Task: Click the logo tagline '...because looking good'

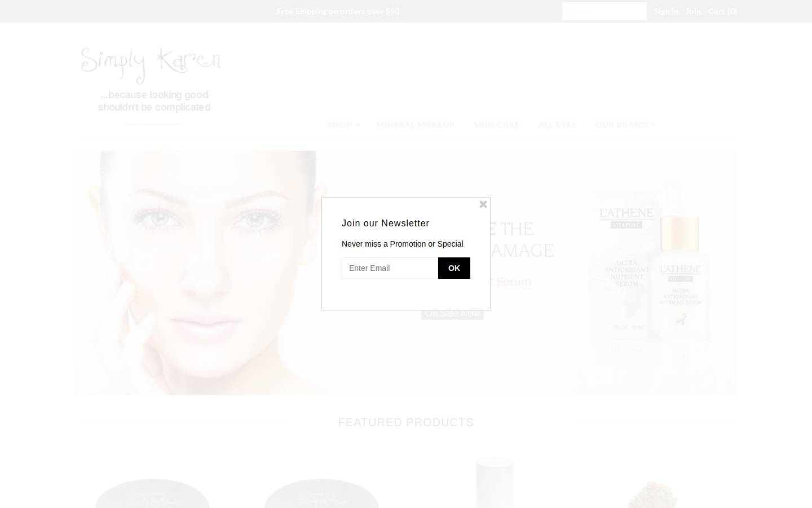Action: pos(155,95)
